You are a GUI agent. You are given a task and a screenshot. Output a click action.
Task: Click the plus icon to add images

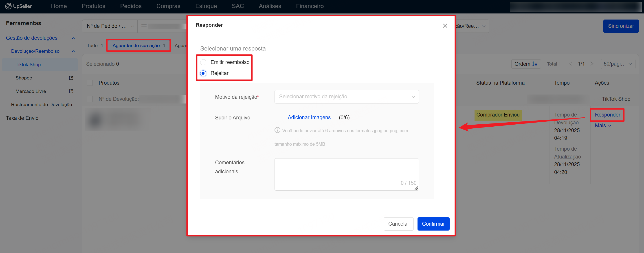[282, 117]
